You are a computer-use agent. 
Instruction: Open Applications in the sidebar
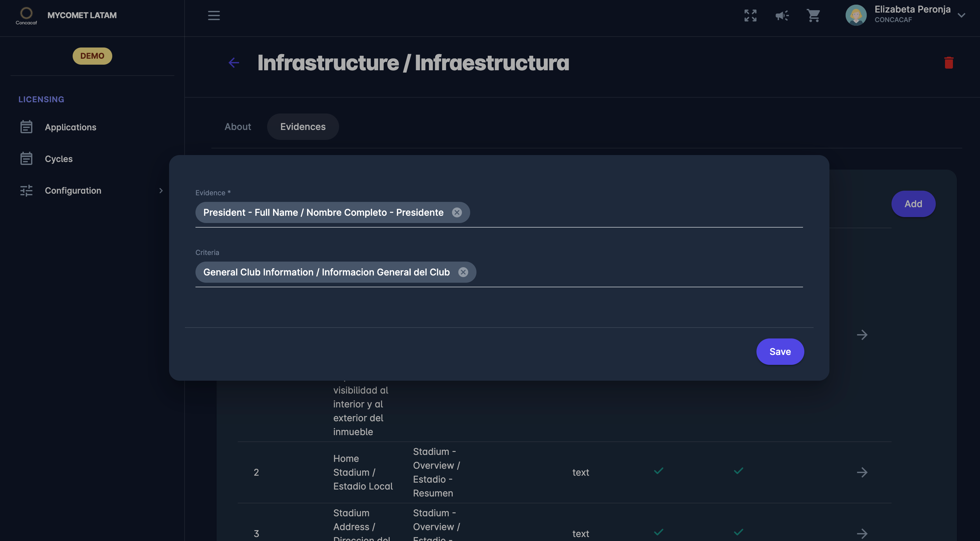[70, 127]
